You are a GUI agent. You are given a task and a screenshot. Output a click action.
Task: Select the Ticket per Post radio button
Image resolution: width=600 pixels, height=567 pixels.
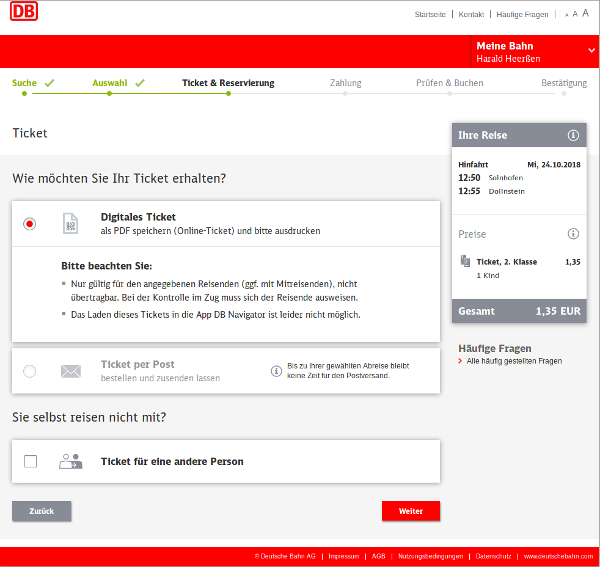pyautogui.click(x=29, y=371)
